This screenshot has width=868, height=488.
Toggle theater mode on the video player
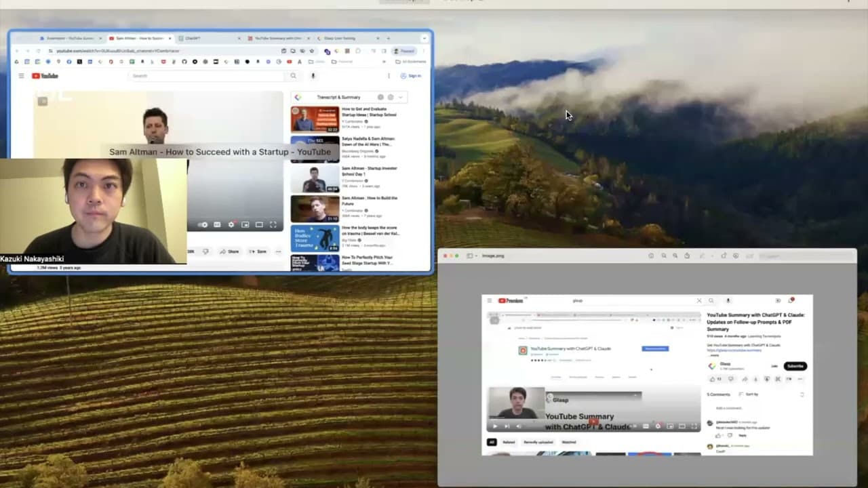(259, 225)
